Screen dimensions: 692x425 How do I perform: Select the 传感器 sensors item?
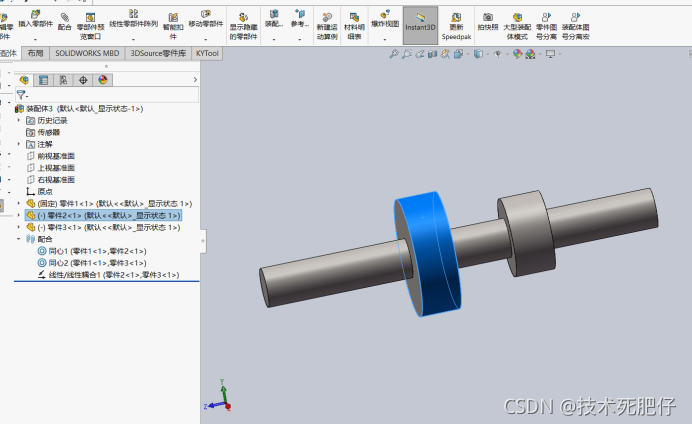click(43, 132)
